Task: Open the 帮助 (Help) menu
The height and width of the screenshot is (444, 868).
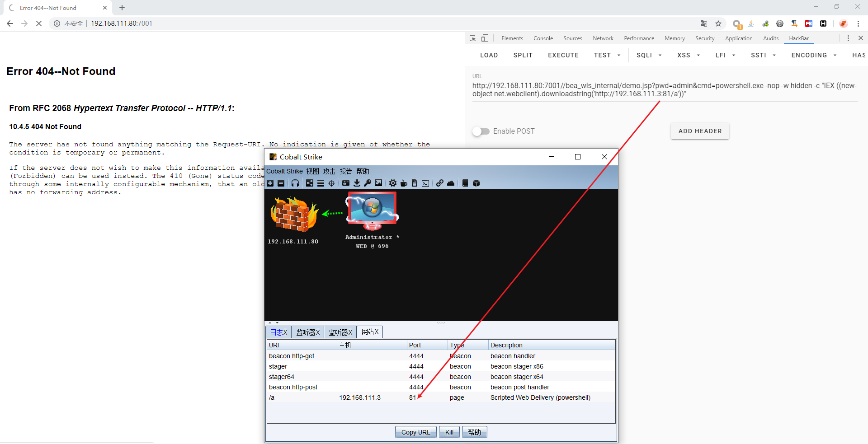Action: (363, 171)
